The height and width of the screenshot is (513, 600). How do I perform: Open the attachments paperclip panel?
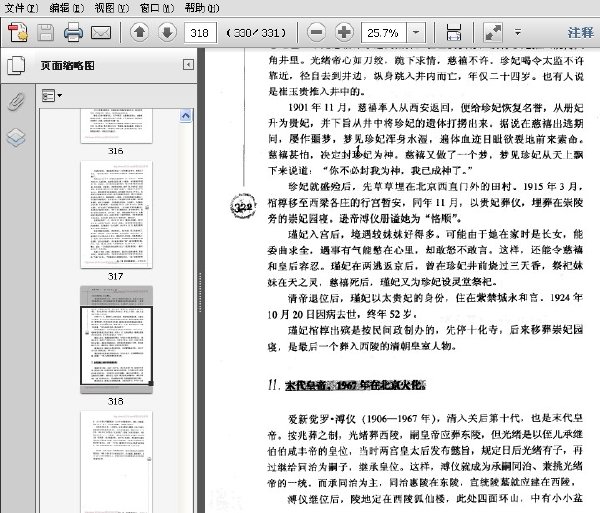tap(16, 101)
